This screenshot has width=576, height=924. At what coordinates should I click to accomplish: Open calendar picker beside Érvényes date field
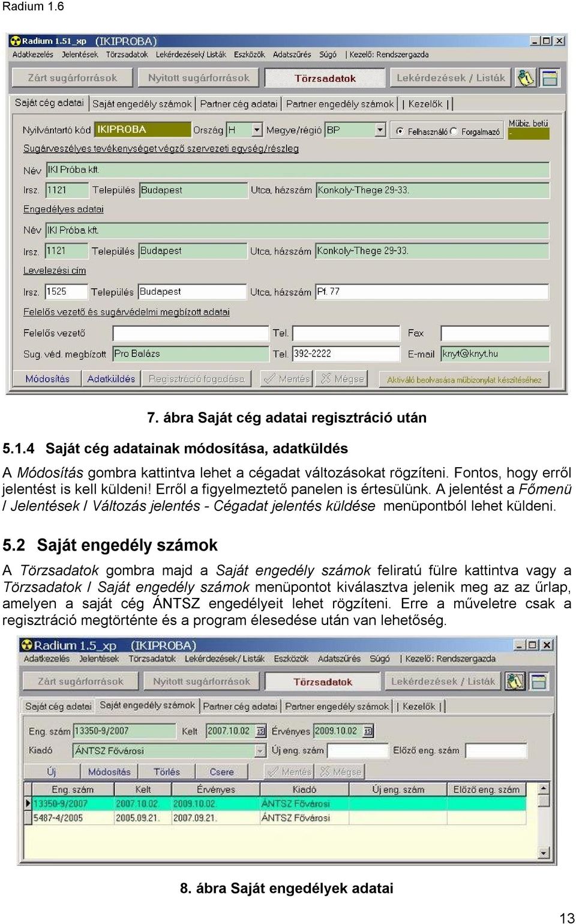pyautogui.click(x=368, y=731)
